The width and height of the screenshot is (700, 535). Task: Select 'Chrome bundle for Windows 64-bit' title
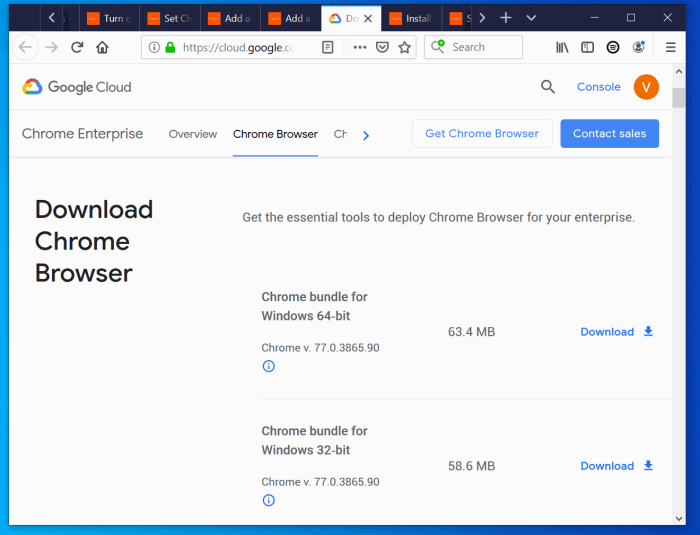coord(314,306)
